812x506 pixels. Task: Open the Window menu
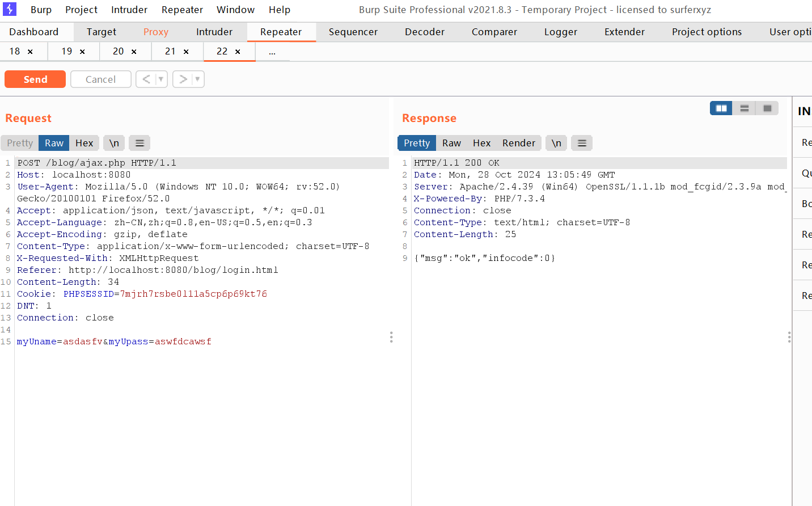click(x=235, y=10)
